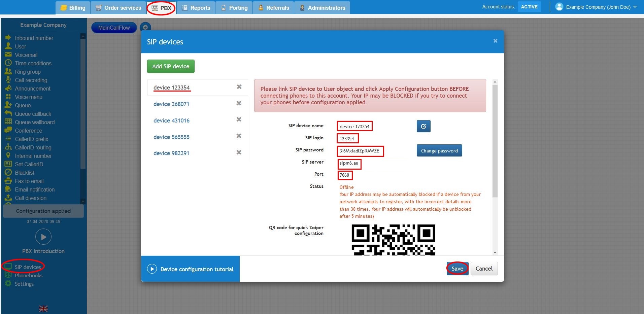Delete device 268071 with its X icon
Viewport: 644px width, 314px height.
239,103
